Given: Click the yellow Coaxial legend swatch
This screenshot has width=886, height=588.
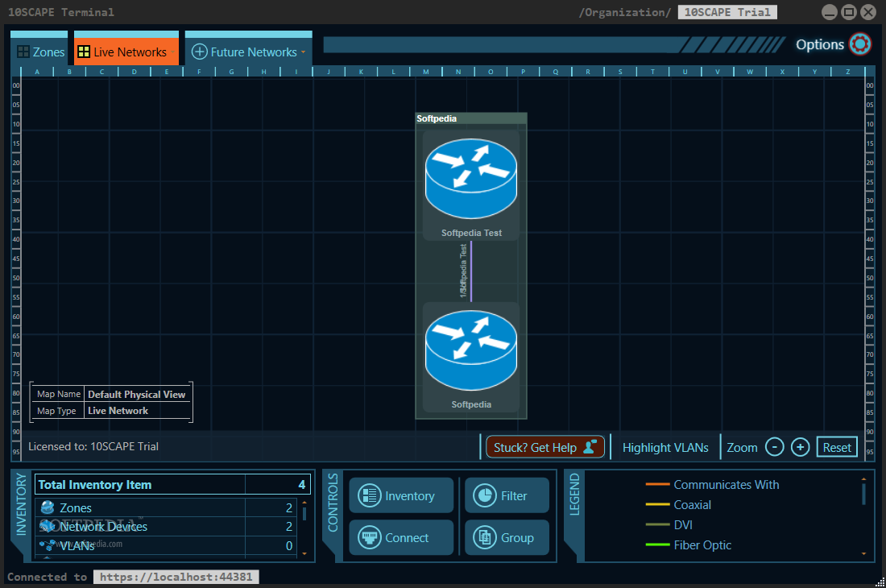Looking at the screenshot, I should pos(658,504).
